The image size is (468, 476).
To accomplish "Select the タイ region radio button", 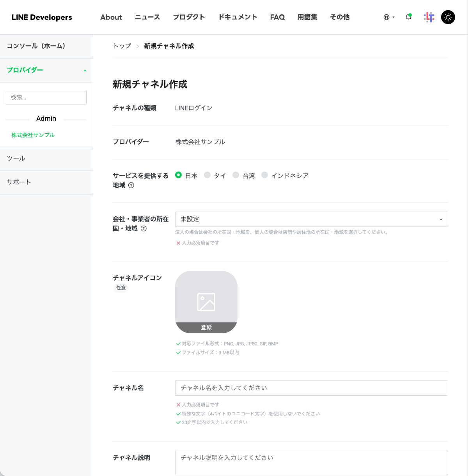I will (207, 175).
